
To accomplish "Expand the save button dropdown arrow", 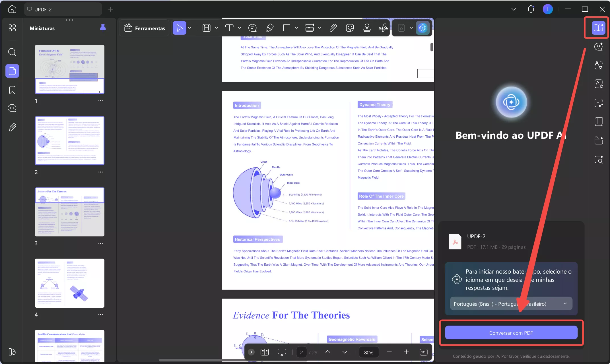I will click(411, 28).
